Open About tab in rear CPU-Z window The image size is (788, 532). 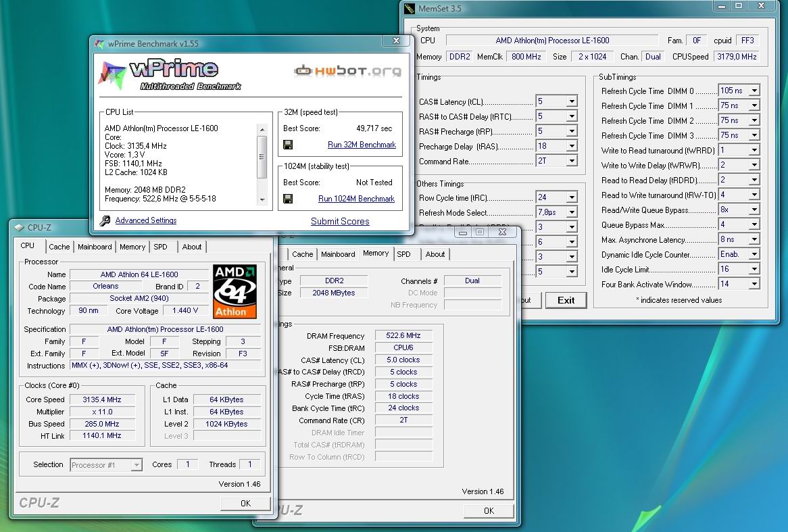pyautogui.click(x=435, y=254)
